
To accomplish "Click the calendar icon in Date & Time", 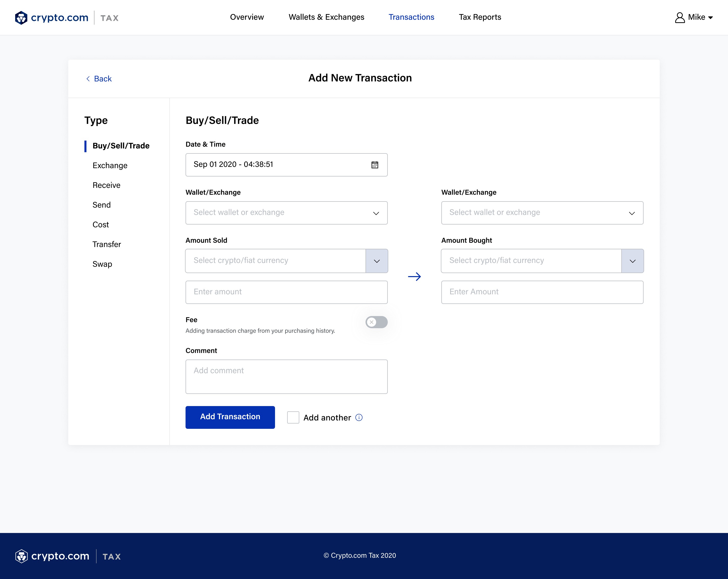I will tap(374, 165).
